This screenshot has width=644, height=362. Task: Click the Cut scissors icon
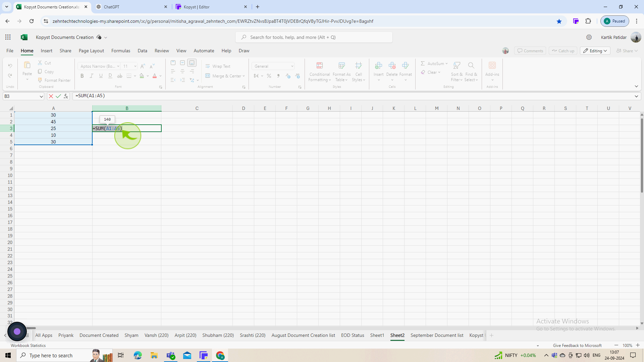coord(40,63)
